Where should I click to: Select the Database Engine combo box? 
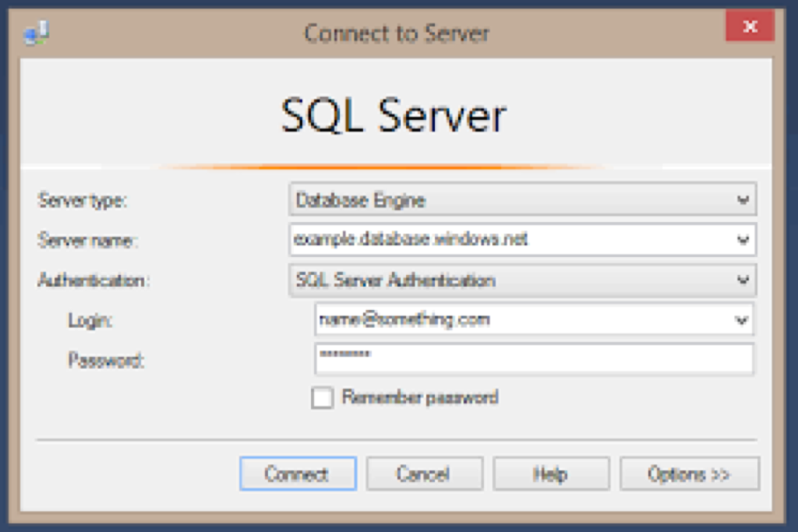coord(507,200)
